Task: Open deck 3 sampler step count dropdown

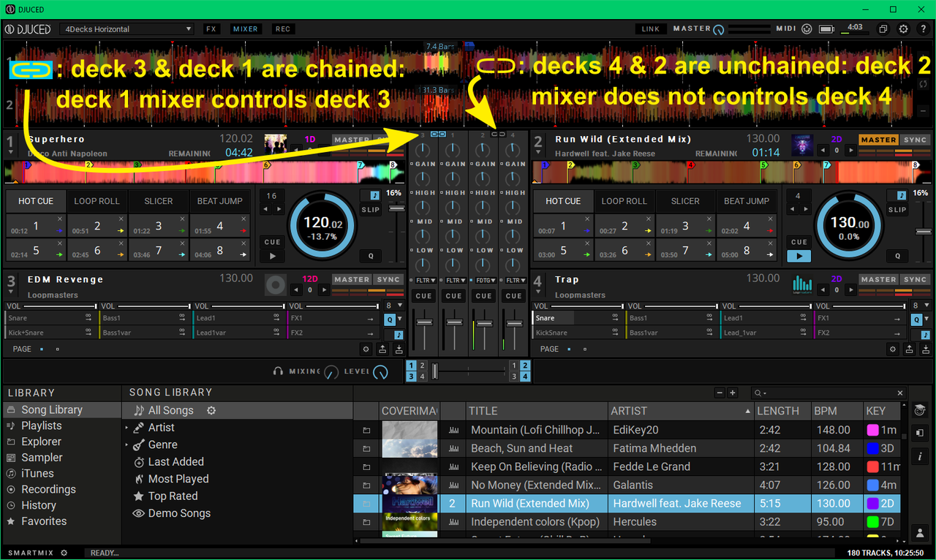Action: pos(394,306)
